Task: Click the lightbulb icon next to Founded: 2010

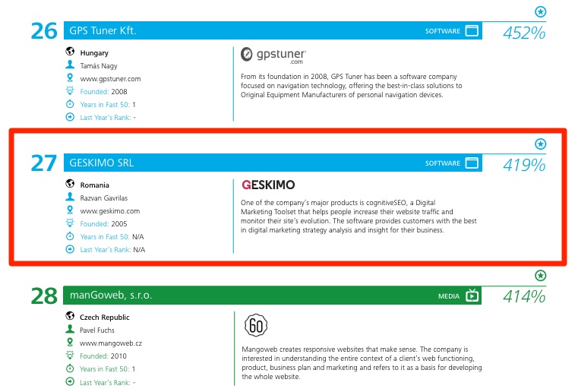Action: pos(70,356)
